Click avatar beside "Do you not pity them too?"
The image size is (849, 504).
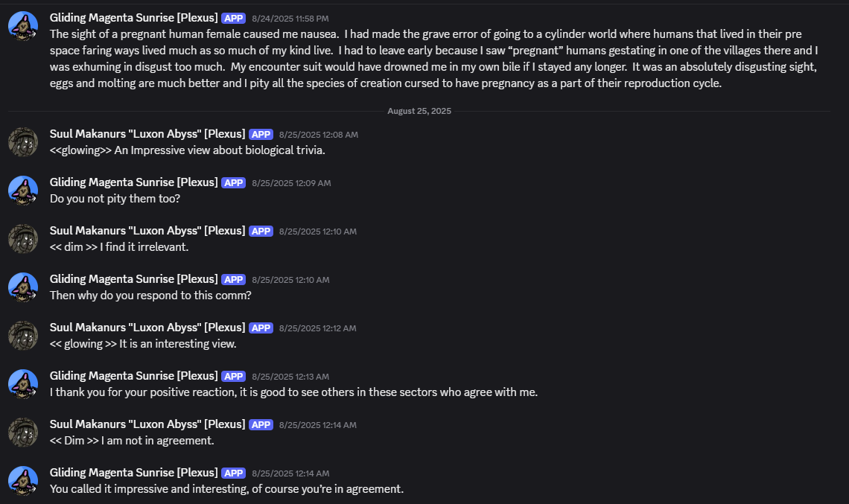tap(23, 191)
